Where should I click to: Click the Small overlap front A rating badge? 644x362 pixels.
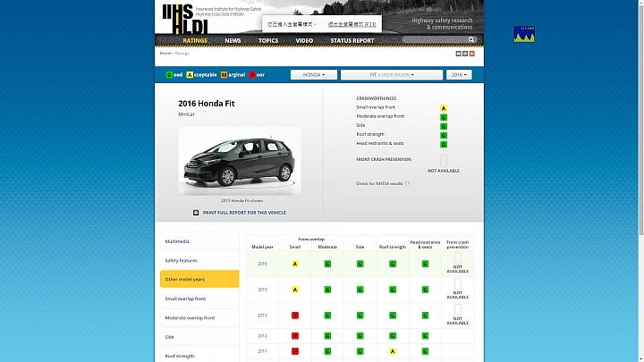444,108
